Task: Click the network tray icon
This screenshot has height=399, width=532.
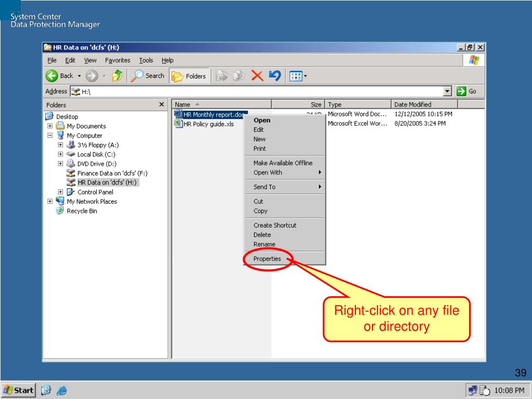Action: pyautogui.click(x=473, y=391)
